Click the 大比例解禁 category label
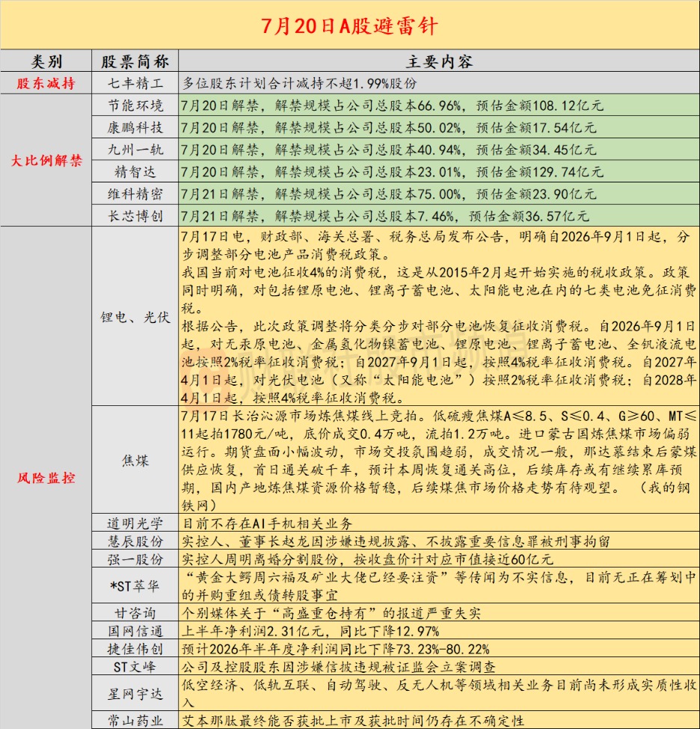The image size is (700, 729). coord(46,161)
